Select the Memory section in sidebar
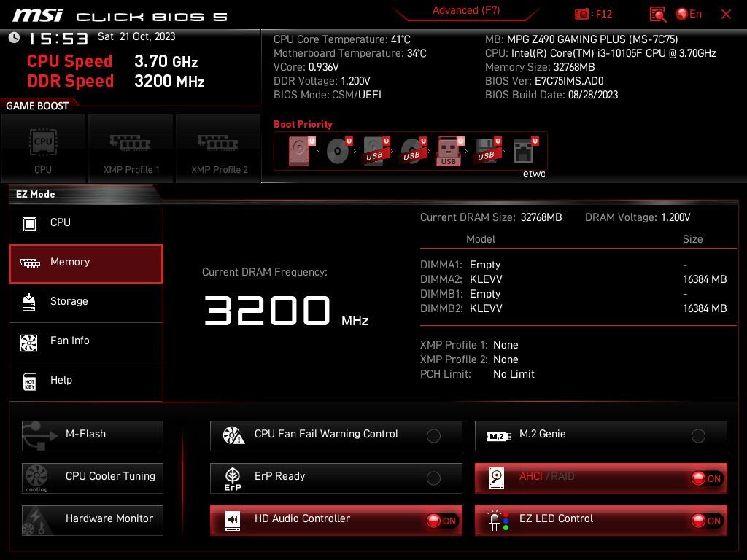This screenshot has width=747, height=560. pyautogui.click(x=86, y=263)
